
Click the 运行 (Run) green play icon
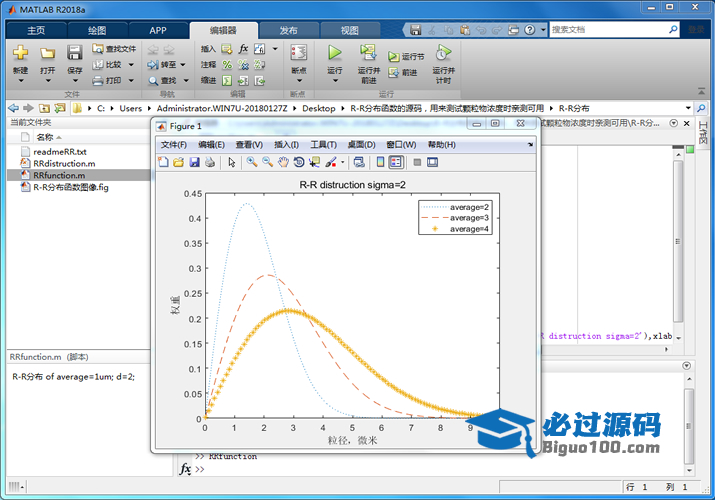point(335,53)
